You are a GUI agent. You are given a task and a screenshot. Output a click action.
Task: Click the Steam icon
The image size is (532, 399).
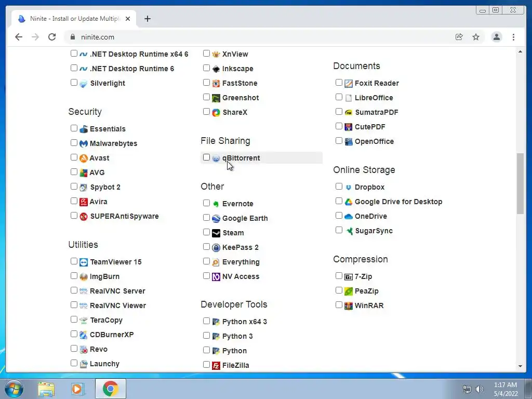tap(216, 233)
